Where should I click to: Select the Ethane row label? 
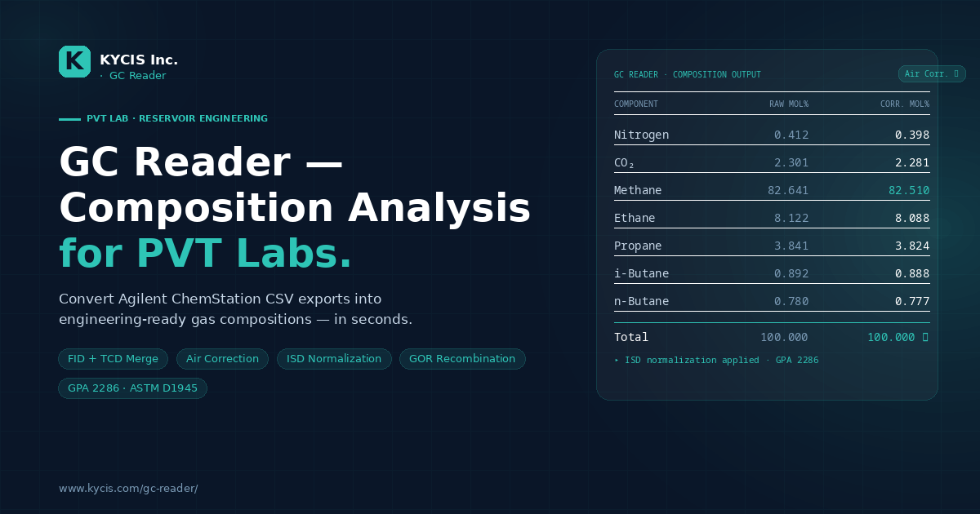[635, 218]
